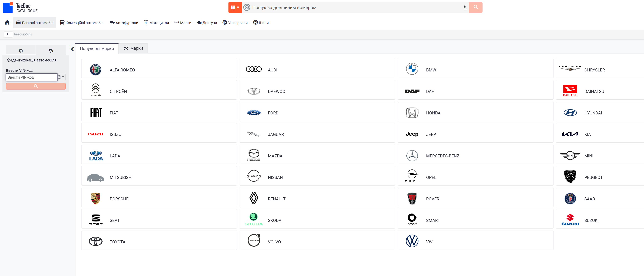
Task: Open the VIN history dropdown next to the input
Action: point(61,77)
